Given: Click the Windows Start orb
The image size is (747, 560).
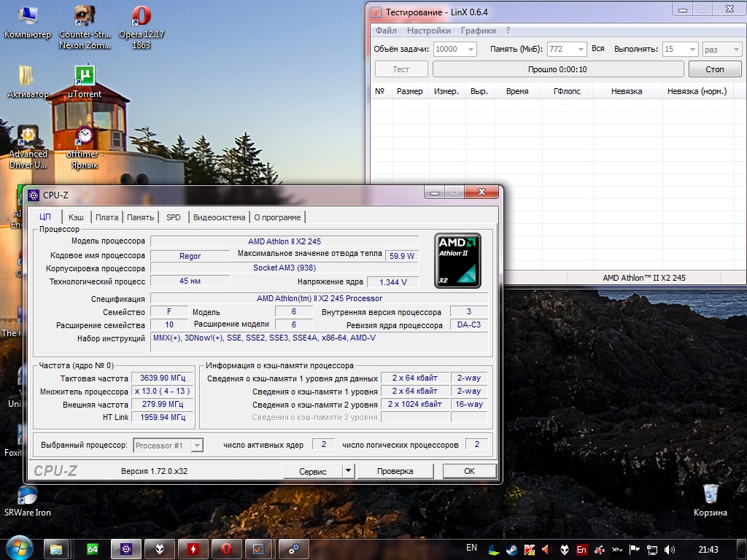Looking at the screenshot, I should pos(18,549).
